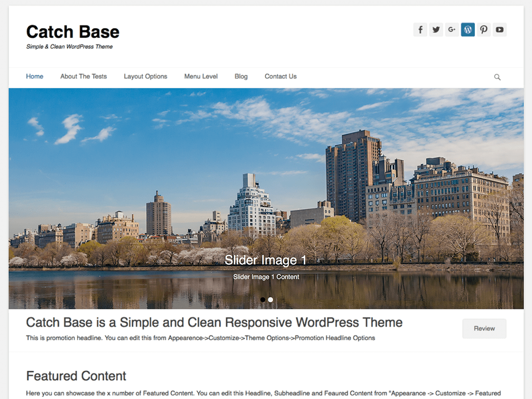Go to the Blog menu item
This screenshot has height=399, width=532.
tap(241, 76)
